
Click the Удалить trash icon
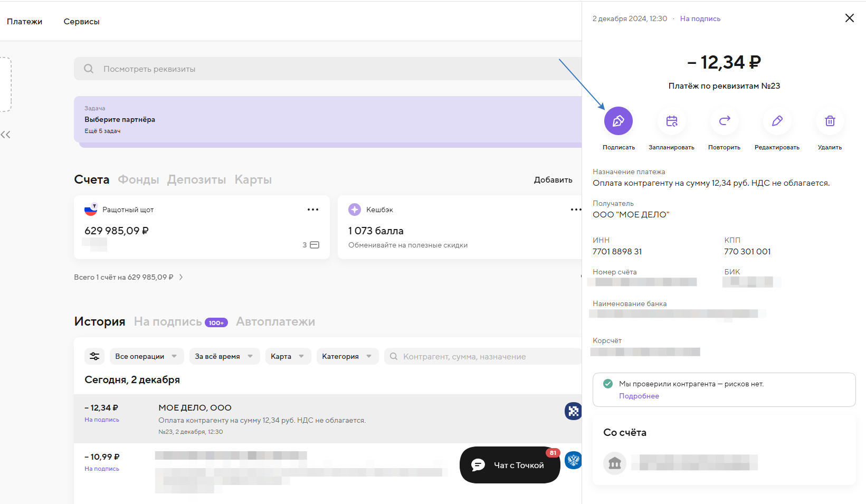click(830, 121)
